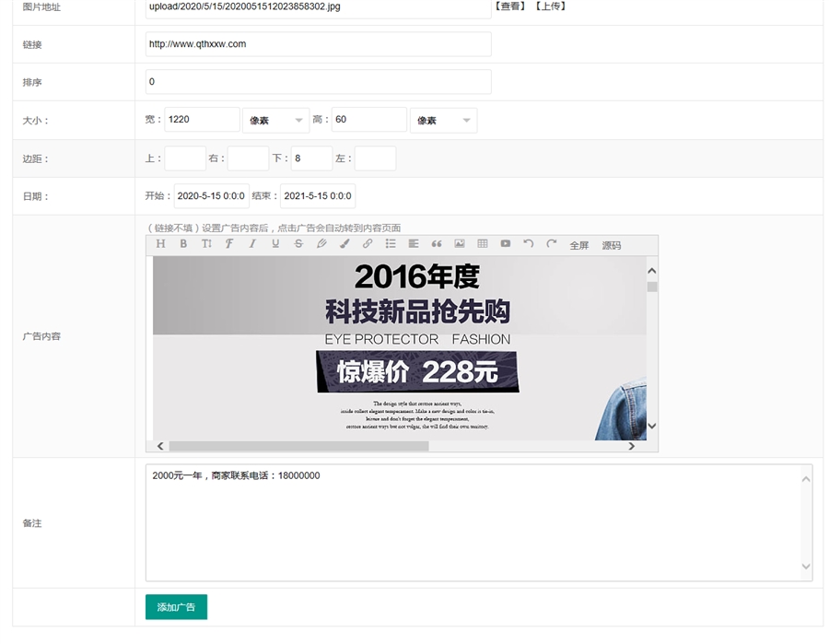Switch editor to 源码 source view
This screenshot has height=644, width=829.
coord(612,245)
